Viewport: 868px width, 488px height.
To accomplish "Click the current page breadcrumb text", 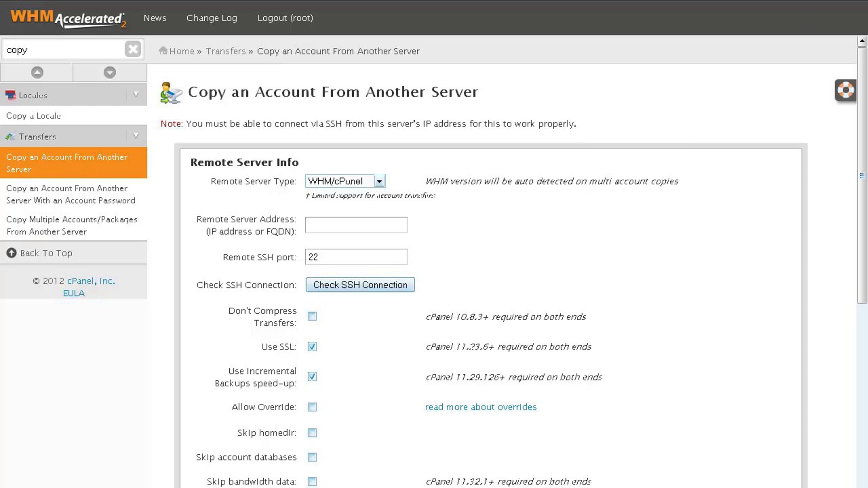I will pos(339,51).
